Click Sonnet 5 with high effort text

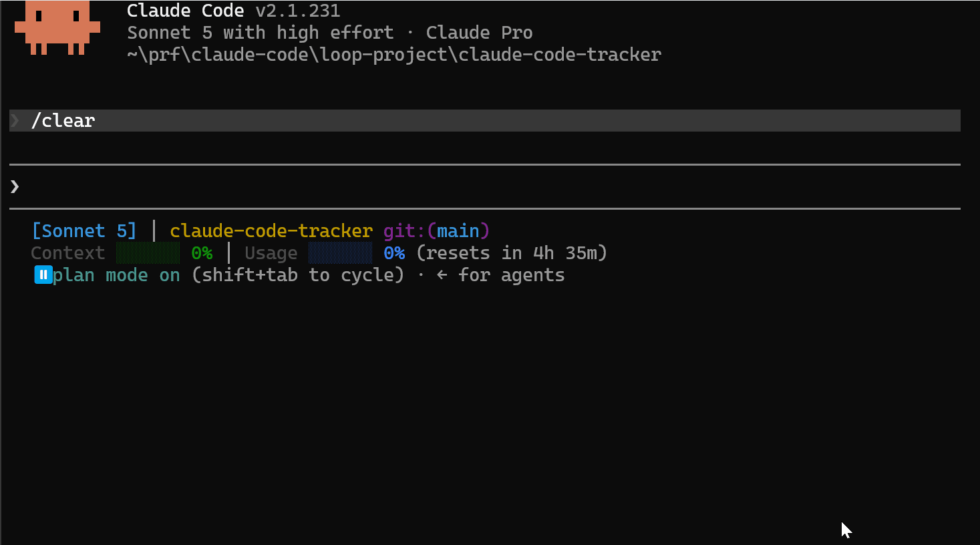pyautogui.click(x=261, y=33)
